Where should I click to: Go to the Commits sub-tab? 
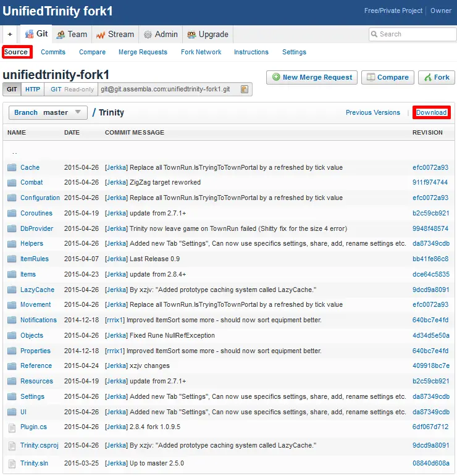pyautogui.click(x=53, y=52)
